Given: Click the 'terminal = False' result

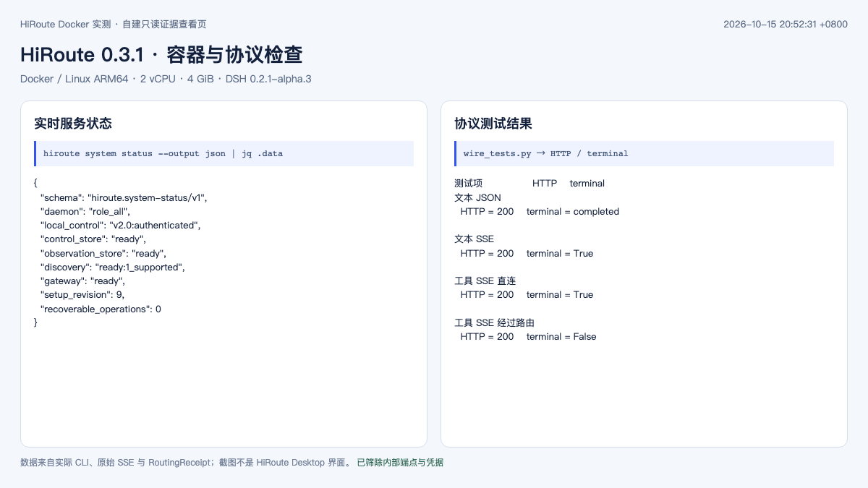Looking at the screenshot, I should (561, 336).
